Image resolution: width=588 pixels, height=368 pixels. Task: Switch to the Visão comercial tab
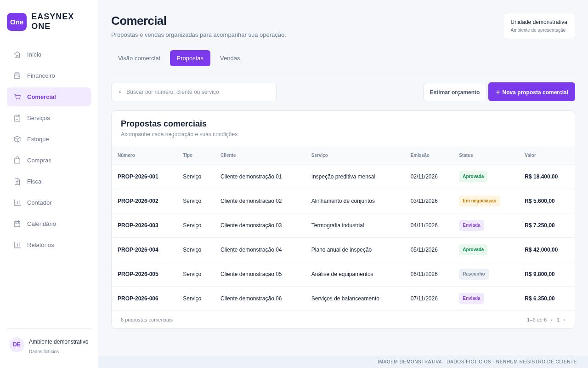(x=139, y=58)
